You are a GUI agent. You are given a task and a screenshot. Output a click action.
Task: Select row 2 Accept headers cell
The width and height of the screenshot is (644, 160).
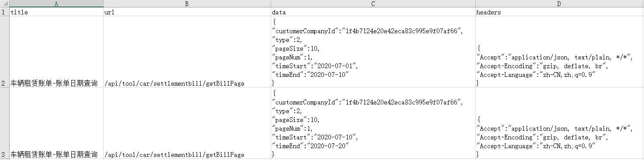(560, 52)
